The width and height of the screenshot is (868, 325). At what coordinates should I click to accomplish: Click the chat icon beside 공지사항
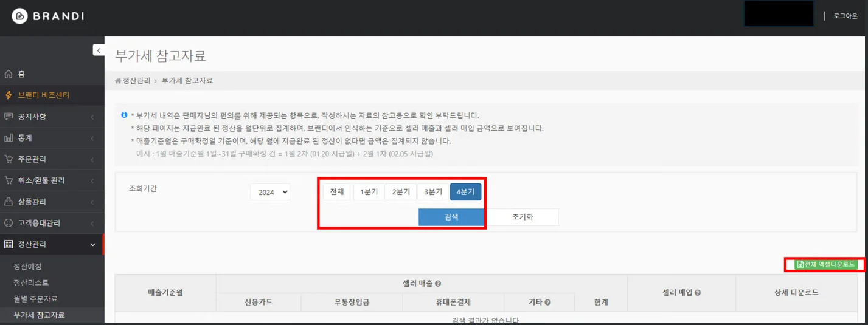click(x=9, y=117)
